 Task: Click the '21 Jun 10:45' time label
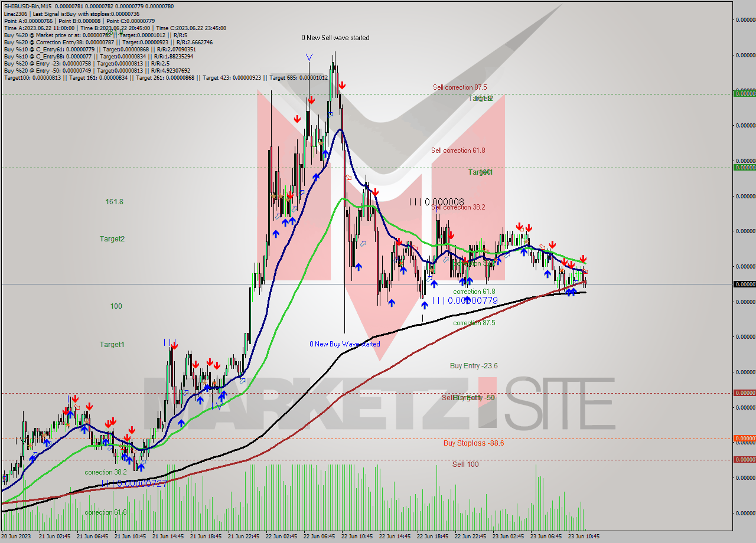pos(130,537)
